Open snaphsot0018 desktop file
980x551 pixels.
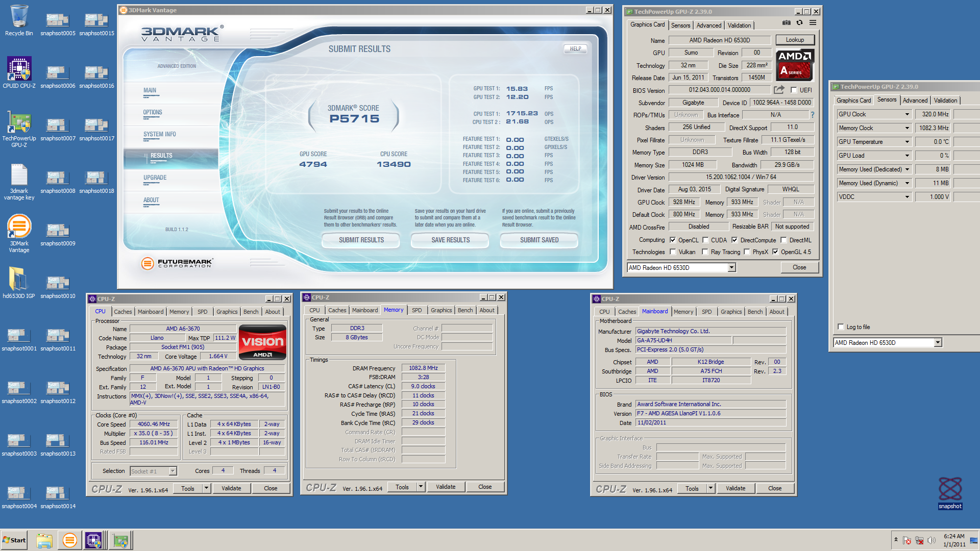(x=96, y=182)
